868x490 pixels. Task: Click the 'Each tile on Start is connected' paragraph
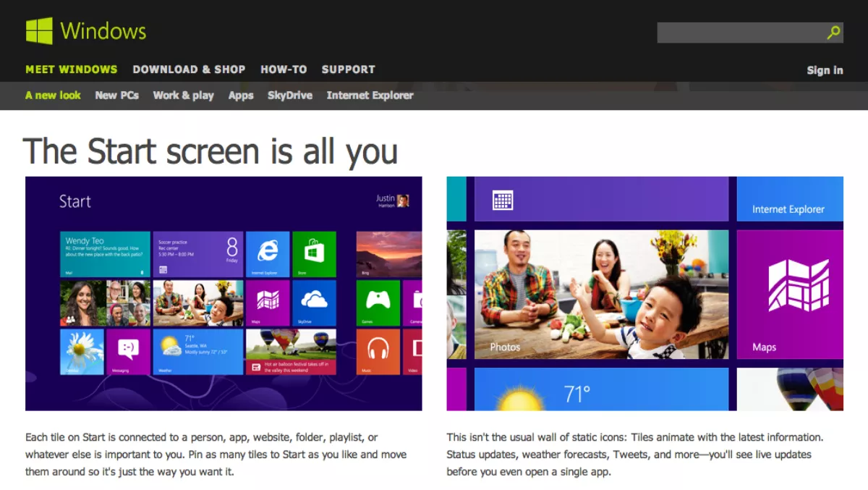tap(216, 455)
